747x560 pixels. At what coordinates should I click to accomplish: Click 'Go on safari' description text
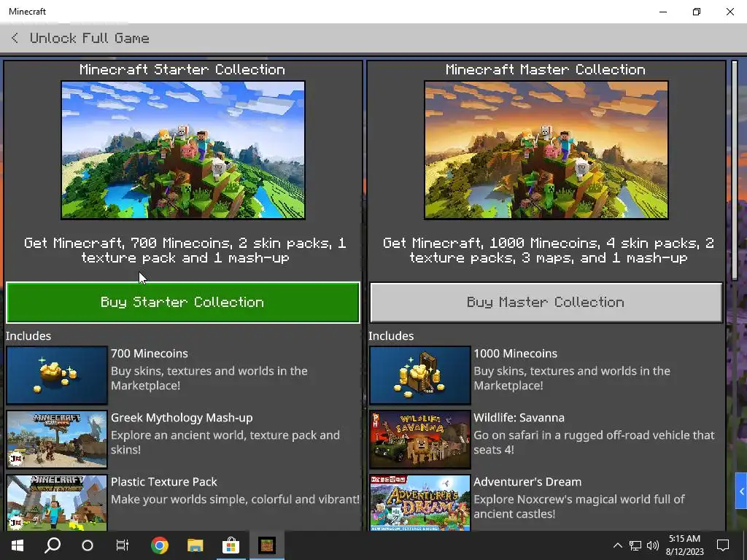tap(594, 443)
